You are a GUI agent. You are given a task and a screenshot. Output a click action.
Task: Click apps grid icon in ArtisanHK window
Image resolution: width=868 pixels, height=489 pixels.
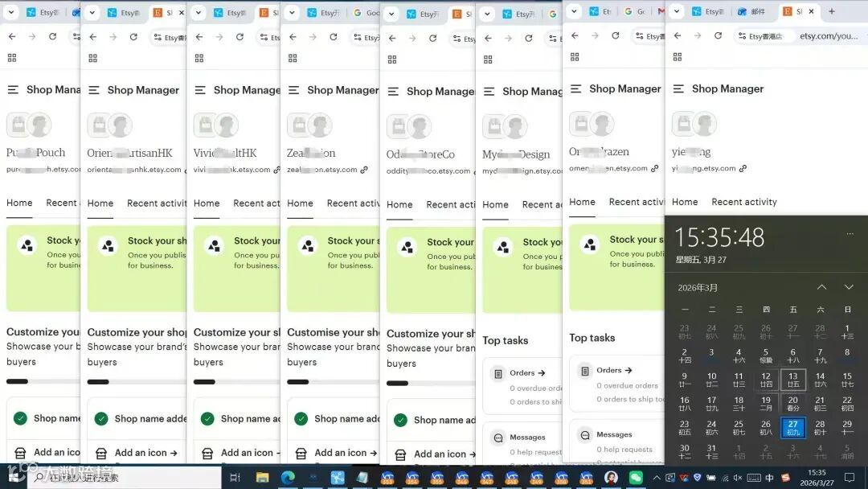(93, 58)
